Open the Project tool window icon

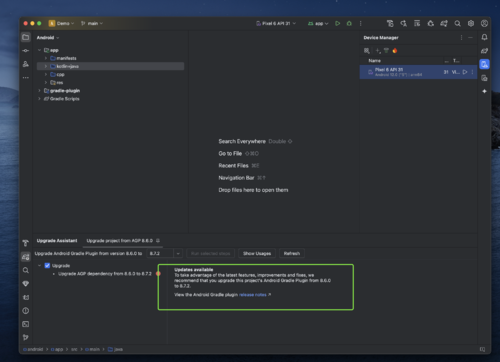(x=26, y=37)
